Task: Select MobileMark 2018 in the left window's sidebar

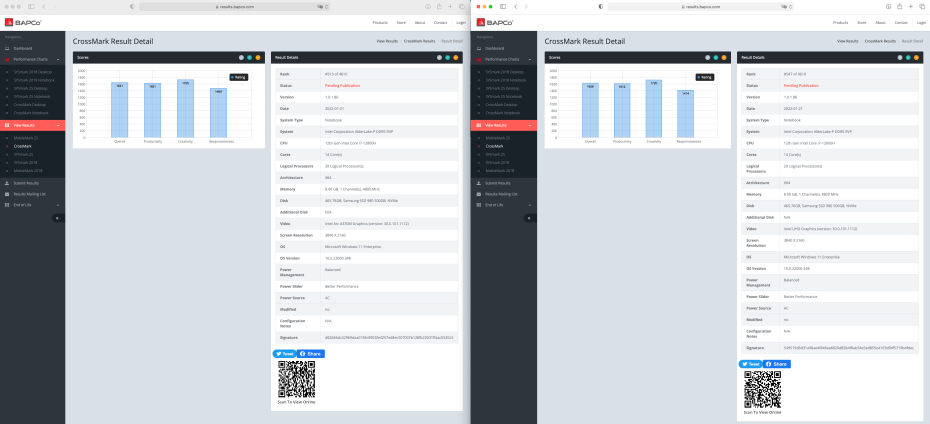Action: [28, 171]
